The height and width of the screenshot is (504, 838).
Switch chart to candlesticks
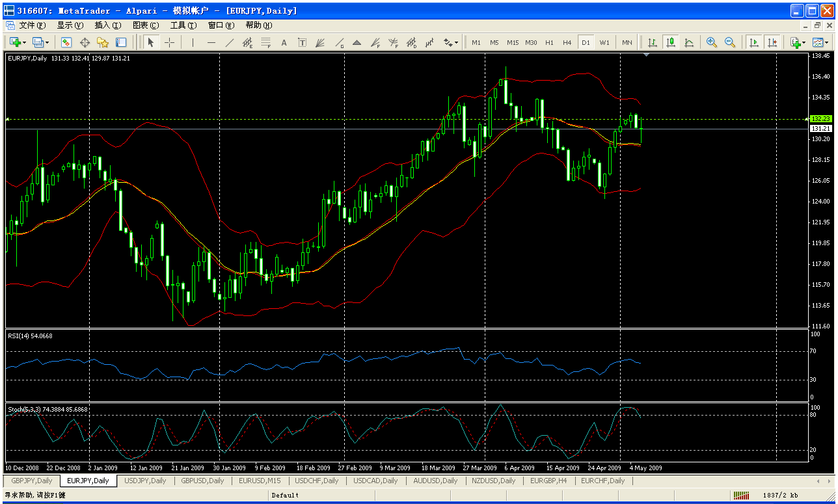click(670, 42)
